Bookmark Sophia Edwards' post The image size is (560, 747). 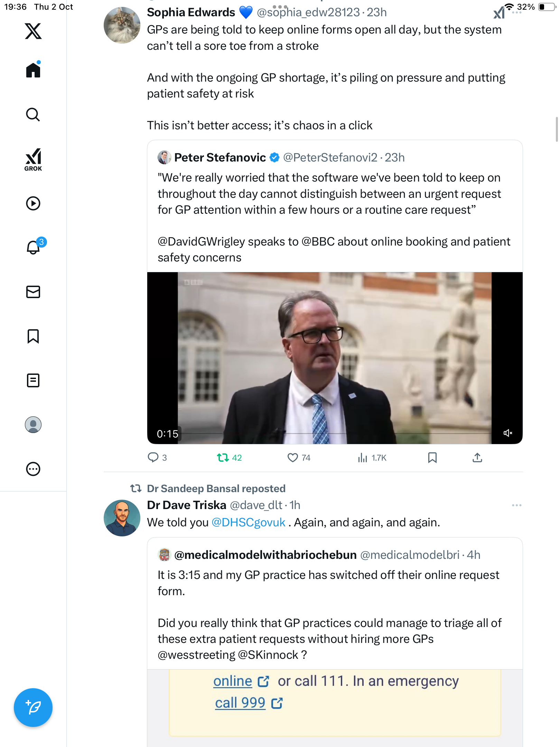pos(432,458)
